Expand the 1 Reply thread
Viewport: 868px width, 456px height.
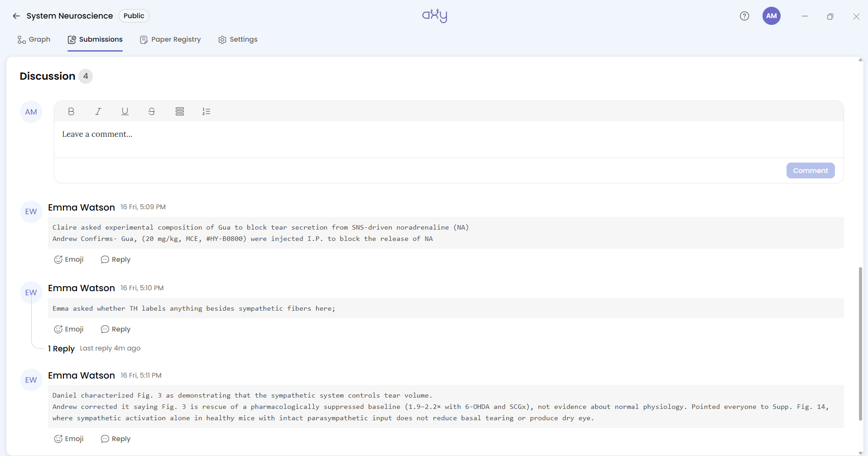point(61,349)
